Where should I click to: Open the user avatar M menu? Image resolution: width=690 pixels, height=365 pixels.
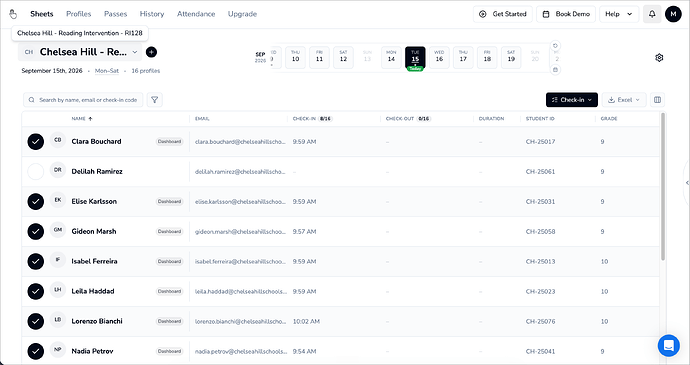pos(673,14)
